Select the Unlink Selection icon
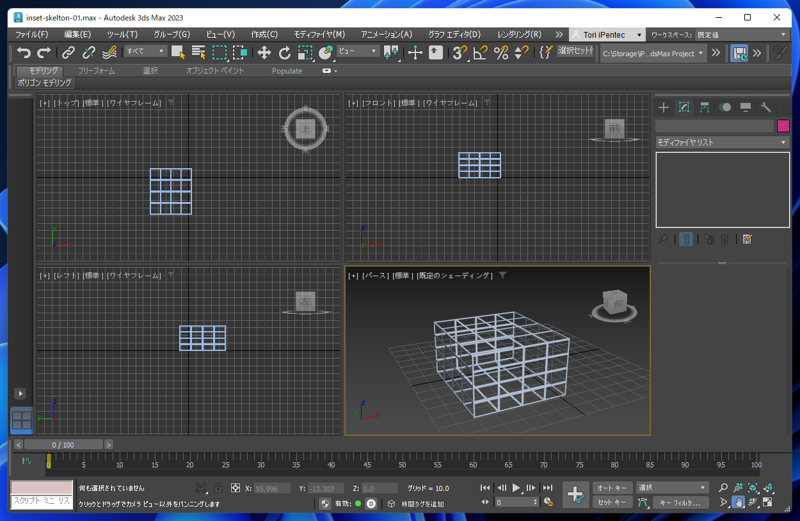Viewport: 800px width, 521px height. (89, 53)
